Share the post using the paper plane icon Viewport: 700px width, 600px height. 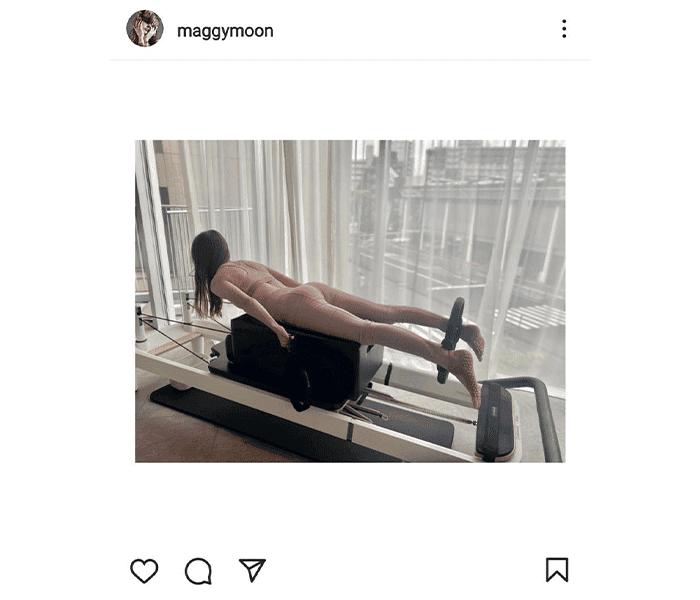(x=252, y=570)
